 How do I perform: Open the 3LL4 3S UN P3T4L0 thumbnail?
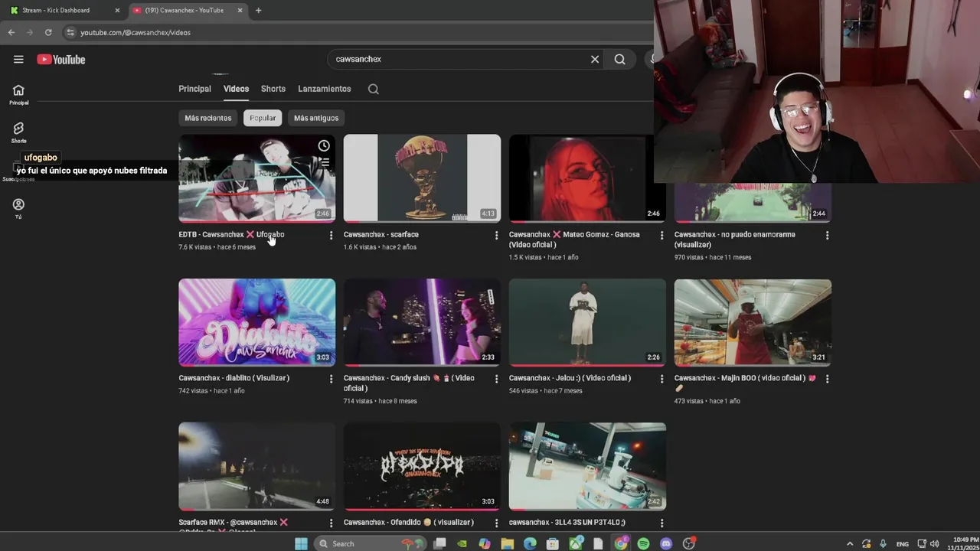click(x=587, y=466)
